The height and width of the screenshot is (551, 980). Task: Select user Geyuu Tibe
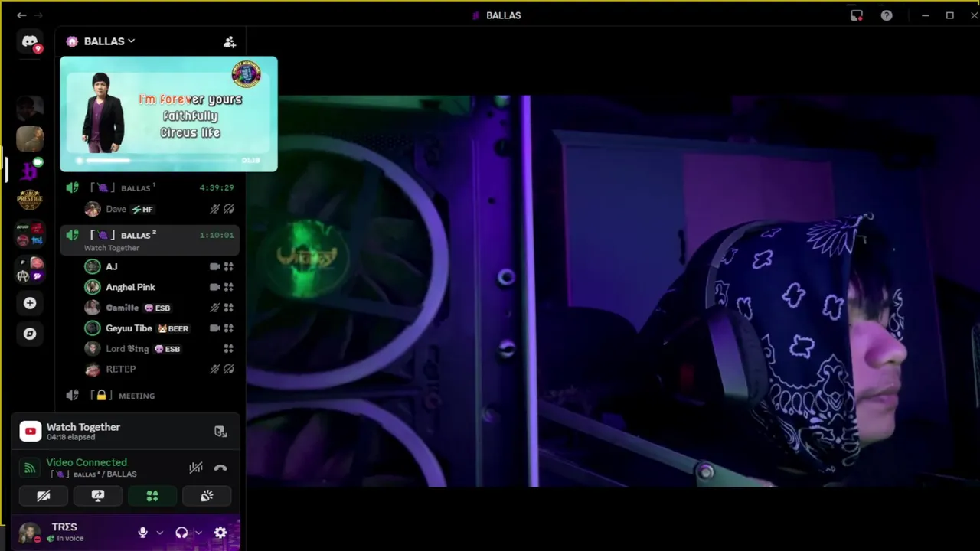(x=159, y=328)
